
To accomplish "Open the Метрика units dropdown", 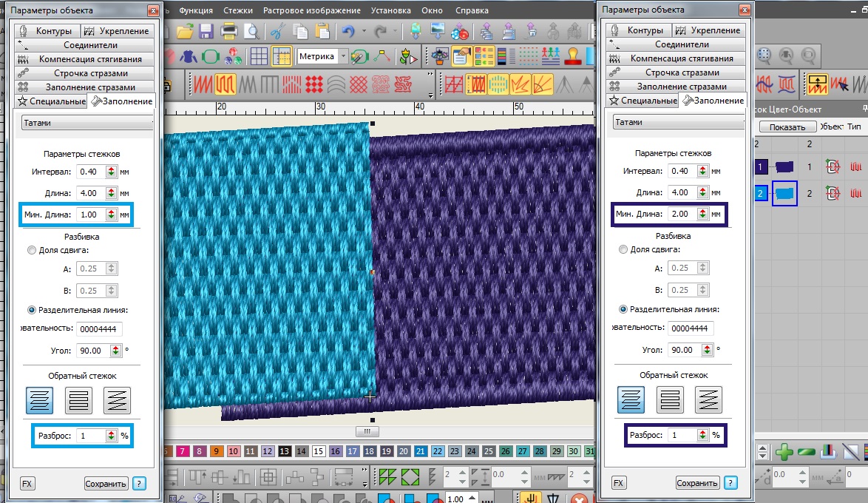I will [x=343, y=56].
